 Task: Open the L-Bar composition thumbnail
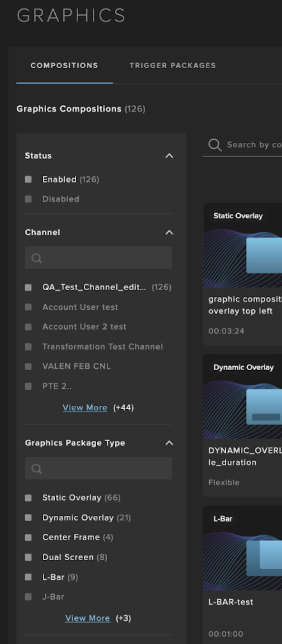click(x=242, y=548)
